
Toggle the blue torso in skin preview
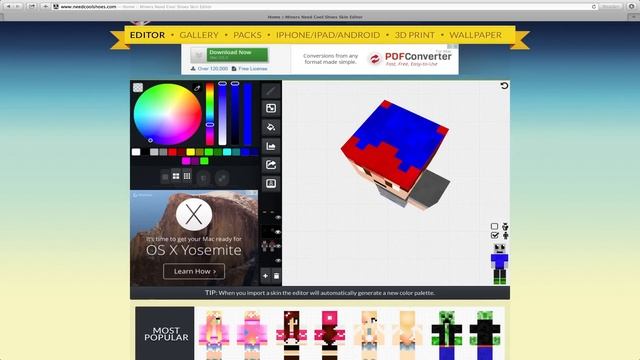pos(500,261)
